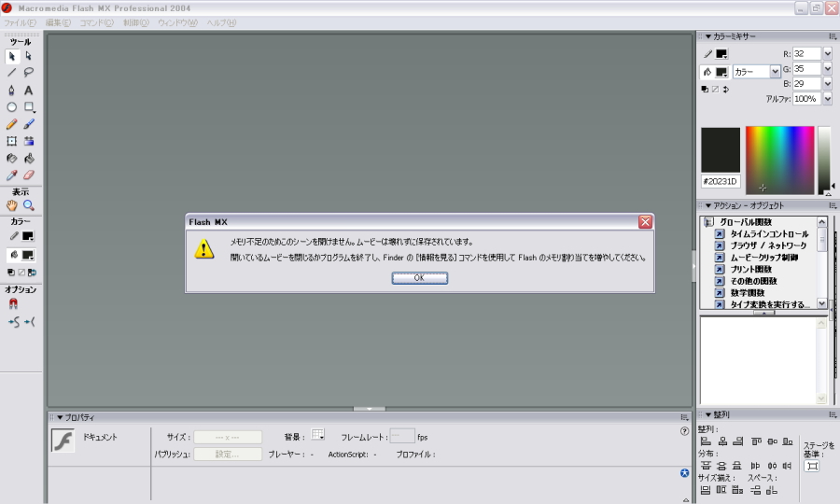The image size is (840, 504).
Task: Pick a hue in the color spectrum
Action: pyautogui.click(x=780, y=161)
